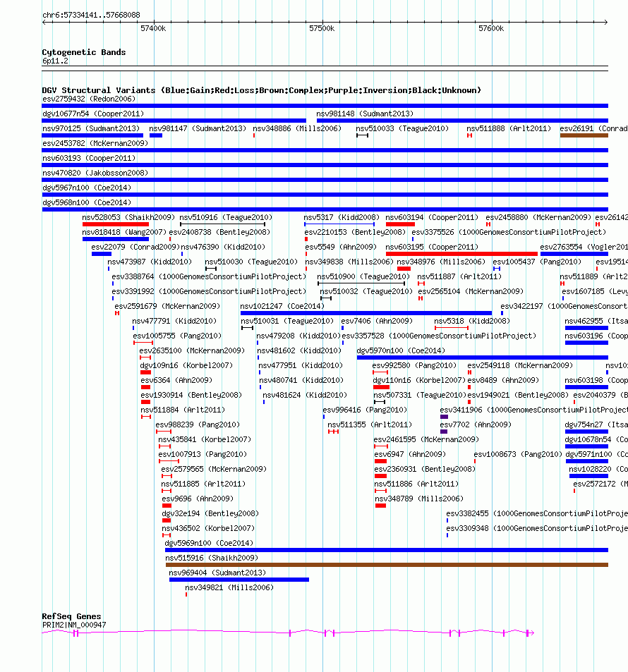Open the nsv981148 (Sudmant2013) variant label
Screen dimensions: 628x672
(x=365, y=114)
